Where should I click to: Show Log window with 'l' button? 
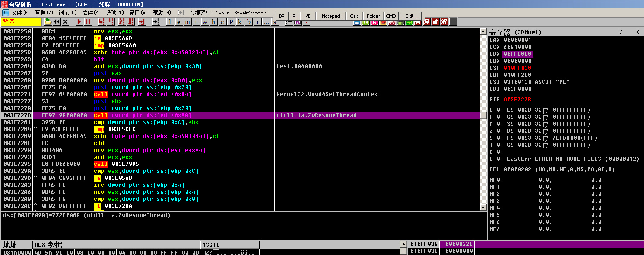(x=169, y=22)
